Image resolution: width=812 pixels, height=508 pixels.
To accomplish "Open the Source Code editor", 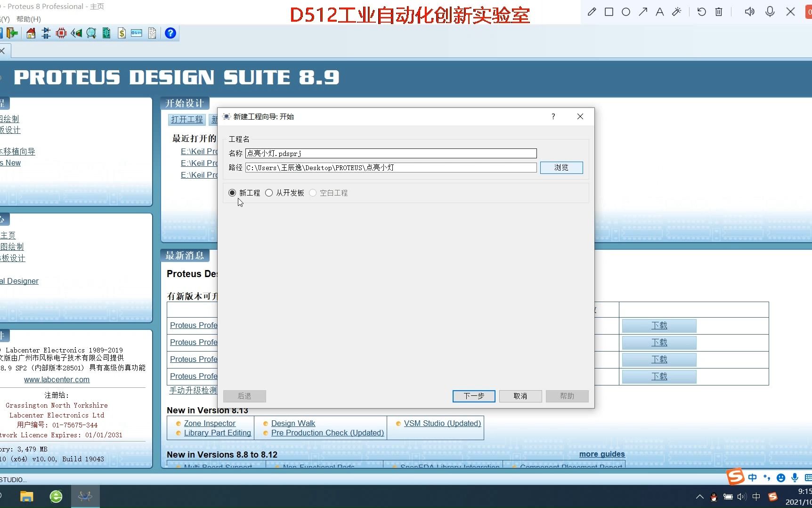I will click(x=136, y=33).
